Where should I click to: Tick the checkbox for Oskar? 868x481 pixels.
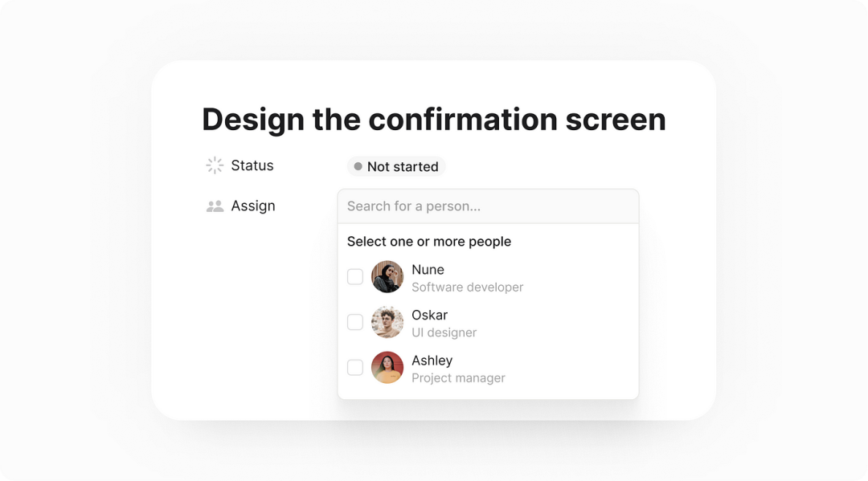[x=355, y=322]
